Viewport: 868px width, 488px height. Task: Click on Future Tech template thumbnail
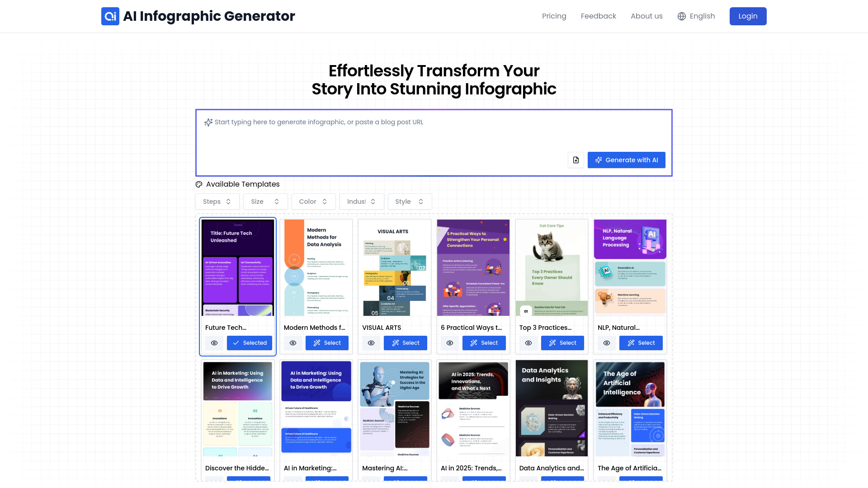pyautogui.click(x=237, y=267)
